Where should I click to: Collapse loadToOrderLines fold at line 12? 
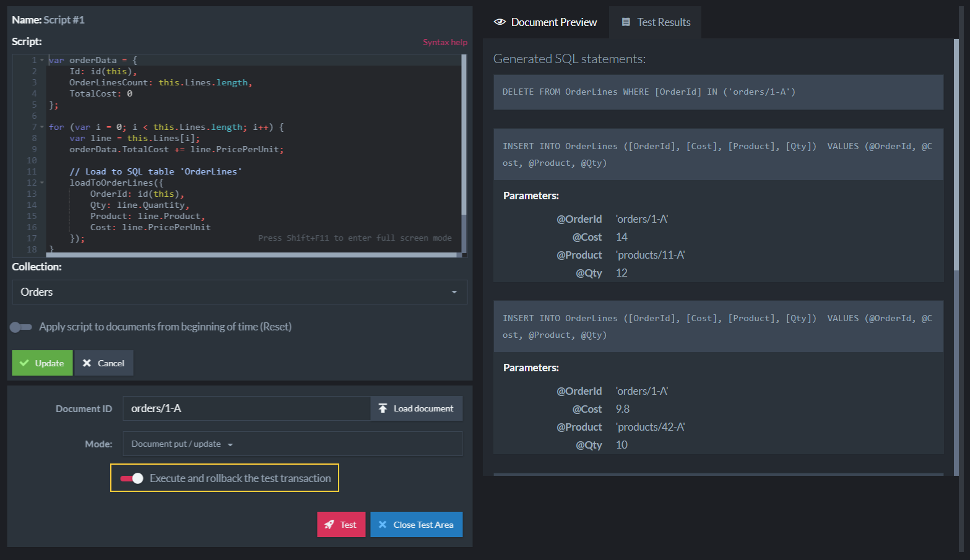pos(42,183)
